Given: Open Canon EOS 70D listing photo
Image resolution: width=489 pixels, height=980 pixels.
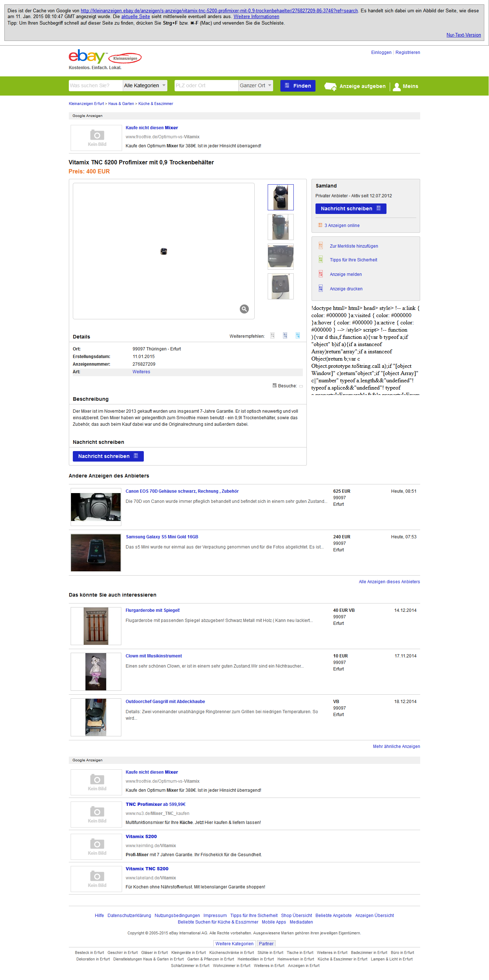Looking at the screenshot, I should click(x=96, y=507).
